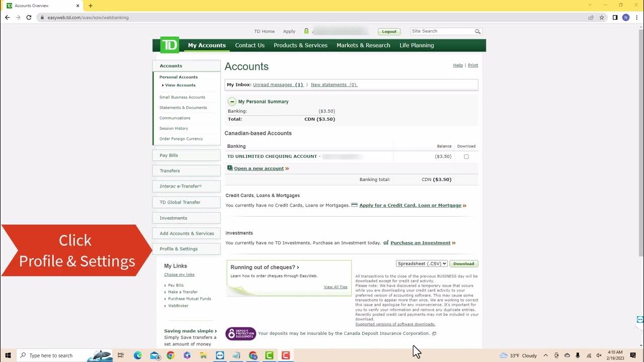Click in the Site Search field
This screenshot has width=644, height=362.
[x=442, y=31]
